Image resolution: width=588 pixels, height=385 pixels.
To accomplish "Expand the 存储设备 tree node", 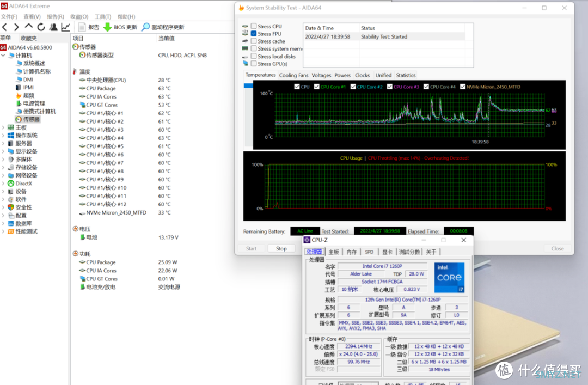I will pos(3,167).
